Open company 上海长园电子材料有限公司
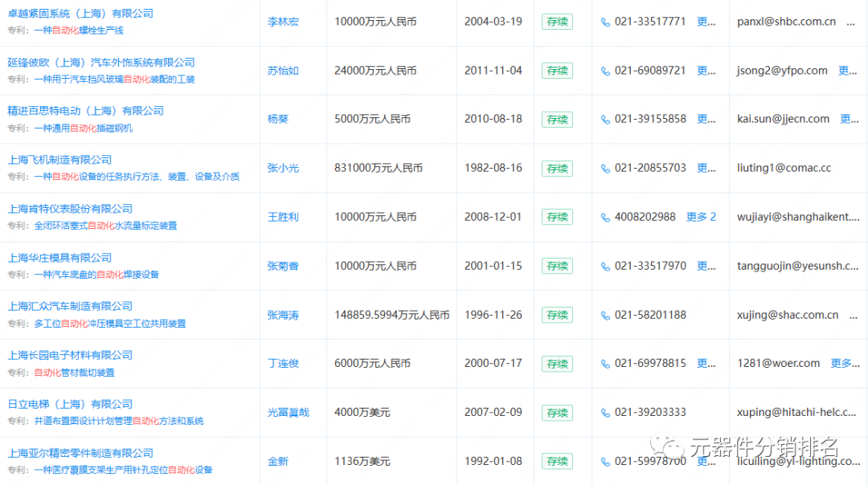868x485 pixels. point(70,355)
